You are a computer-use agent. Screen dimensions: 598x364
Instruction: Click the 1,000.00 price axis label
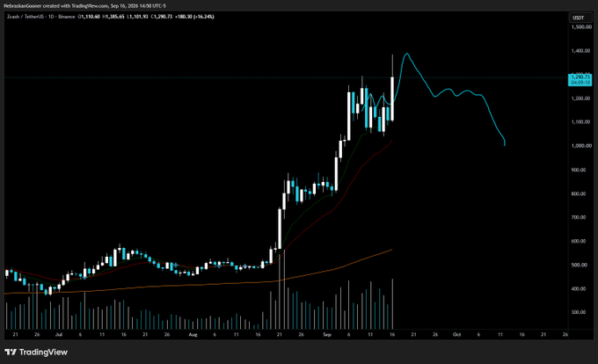tap(581, 146)
